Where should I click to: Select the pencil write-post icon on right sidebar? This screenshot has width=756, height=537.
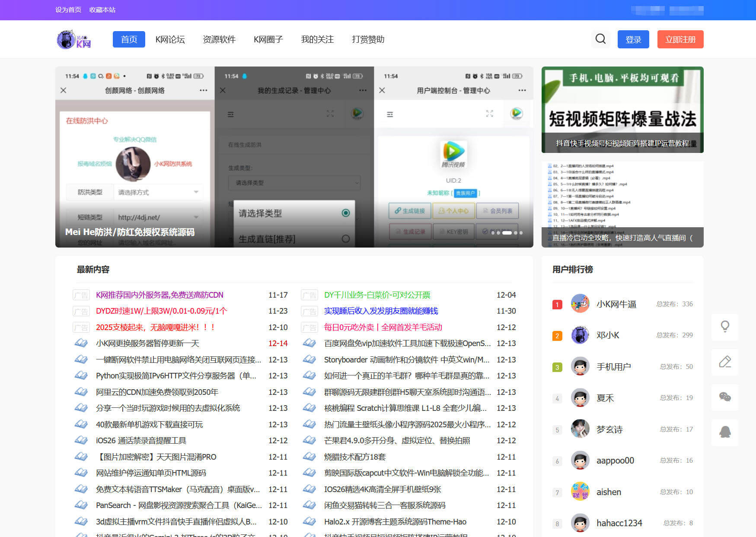point(725,362)
